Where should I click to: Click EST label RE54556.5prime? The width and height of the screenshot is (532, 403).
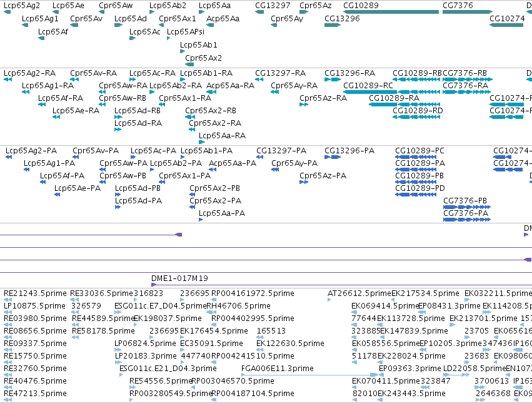click(161, 381)
